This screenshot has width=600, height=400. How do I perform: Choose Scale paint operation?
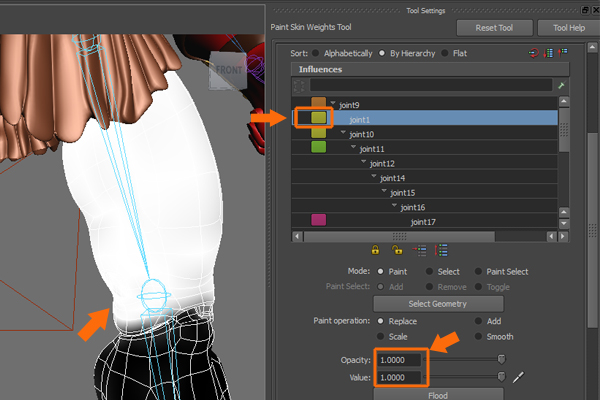click(x=380, y=336)
